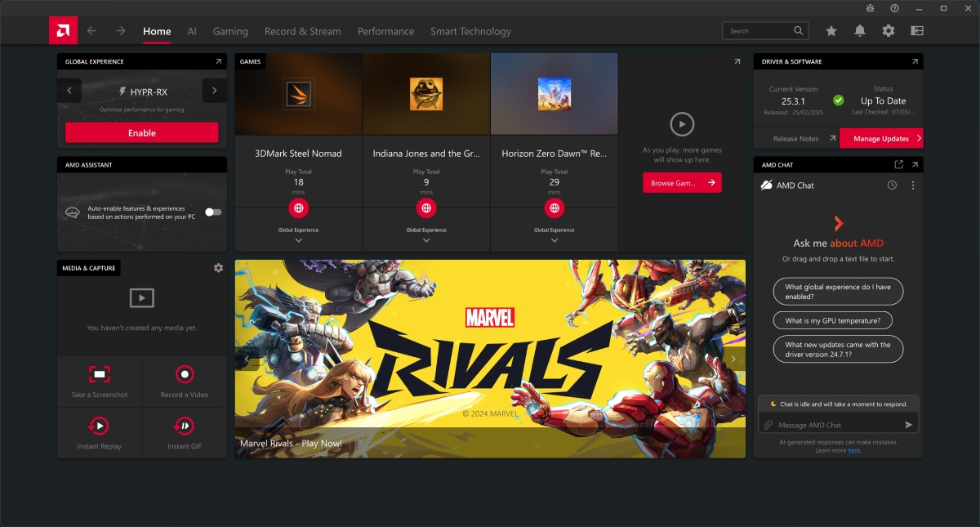
Task: Click the Message AMD Chat field
Action: [838, 425]
